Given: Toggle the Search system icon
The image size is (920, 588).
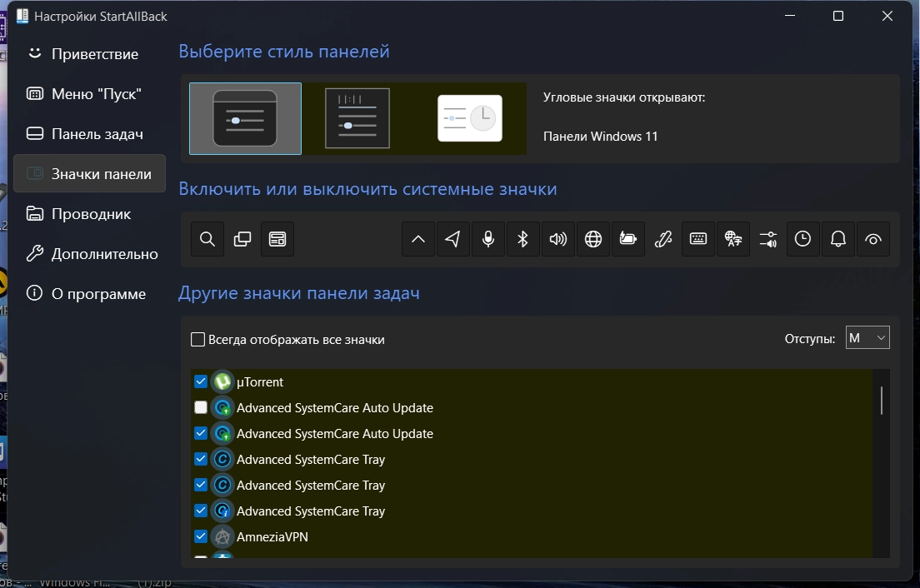Looking at the screenshot, I should click(207, 240).
